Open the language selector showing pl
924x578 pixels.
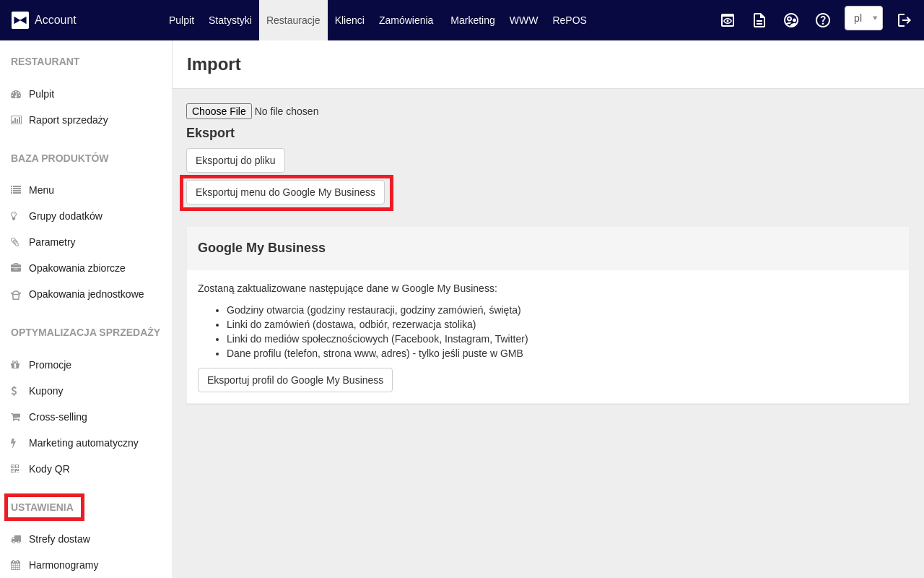coord(863,18)
